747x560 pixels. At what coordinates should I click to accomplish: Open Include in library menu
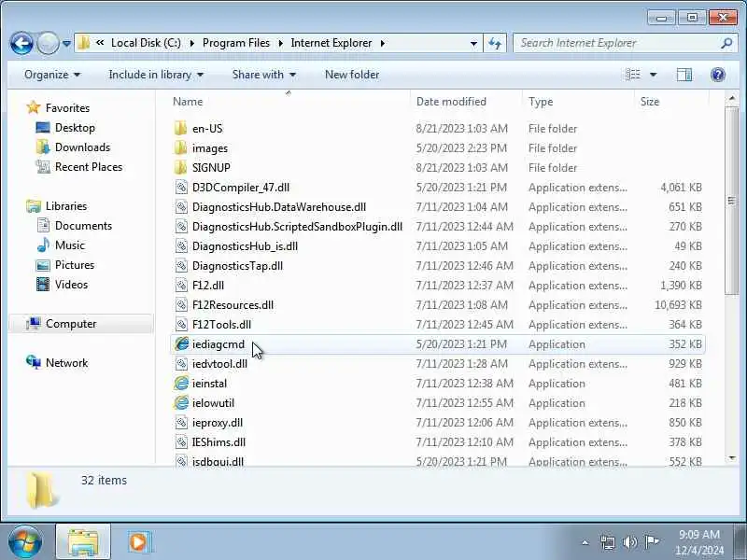tap(156, 75)
